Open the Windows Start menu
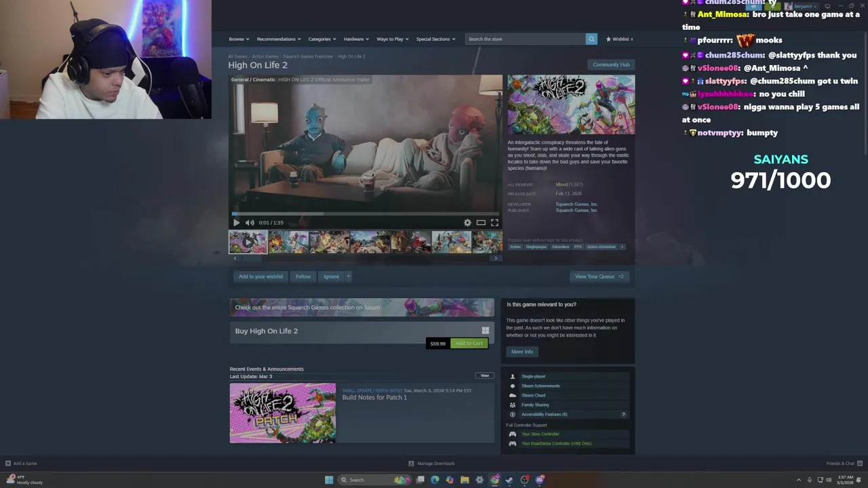This screenshot has width=868, height=488. click(329, 480)
